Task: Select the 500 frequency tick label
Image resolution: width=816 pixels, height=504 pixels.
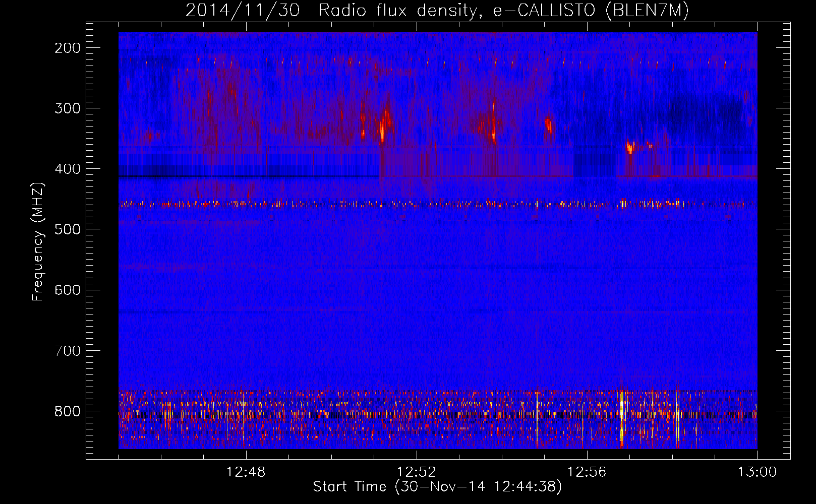Action: 68,229
